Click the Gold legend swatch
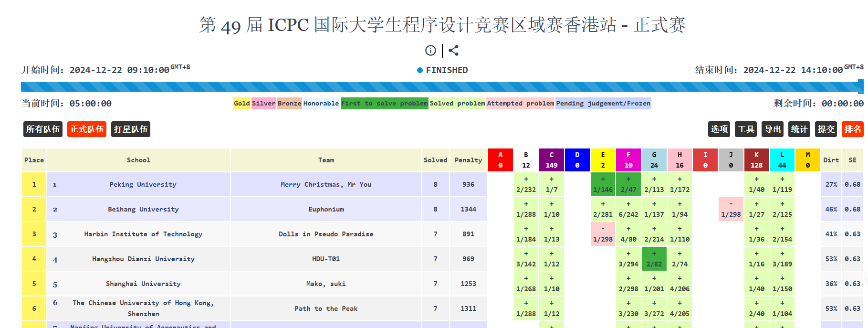Image resolution: width=868 pixels, height=328 pixels. tap(242, 103)
